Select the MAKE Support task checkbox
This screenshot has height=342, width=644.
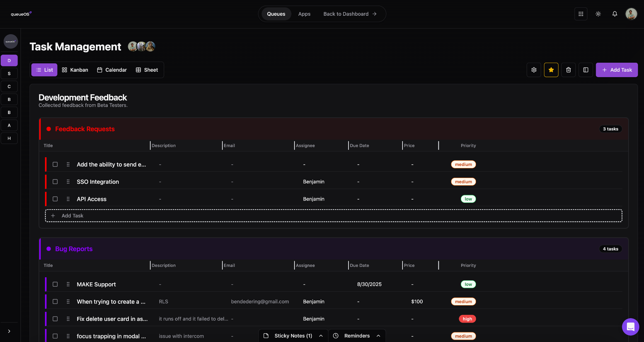tap(55, 284)
